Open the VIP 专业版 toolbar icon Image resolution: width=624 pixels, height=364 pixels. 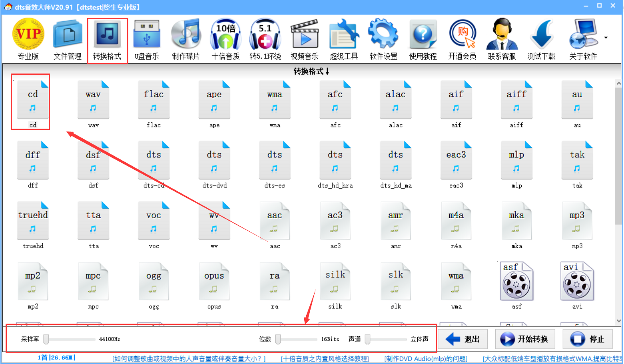pos(28,40)
